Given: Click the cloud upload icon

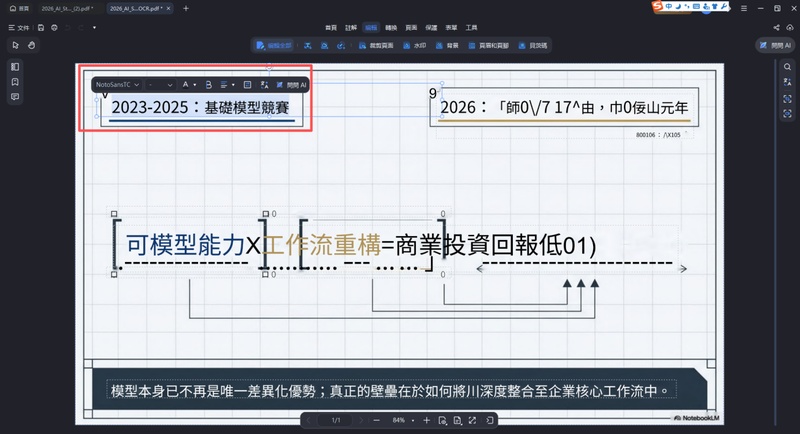Looking at the screenshot, I should pos(790,28).
